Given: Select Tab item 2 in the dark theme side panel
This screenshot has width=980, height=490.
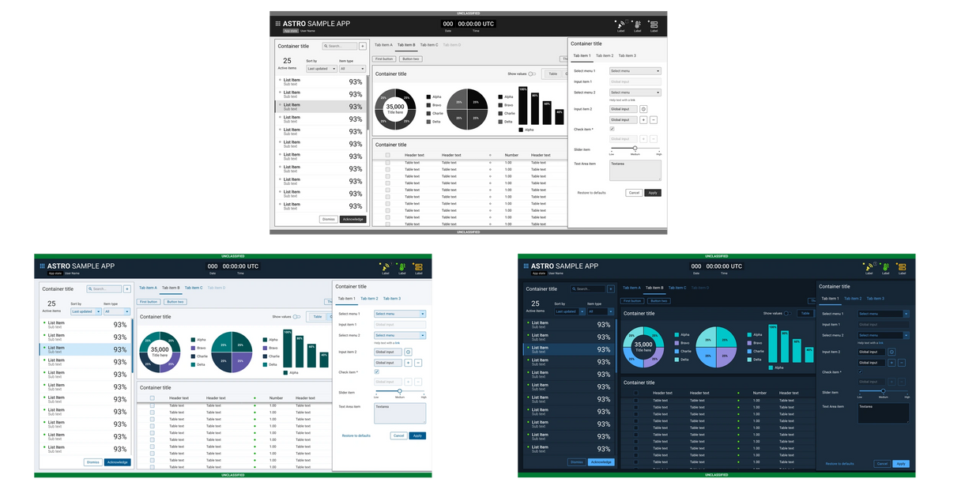Looking at the screenshot, I should click(x=852, y=299).
